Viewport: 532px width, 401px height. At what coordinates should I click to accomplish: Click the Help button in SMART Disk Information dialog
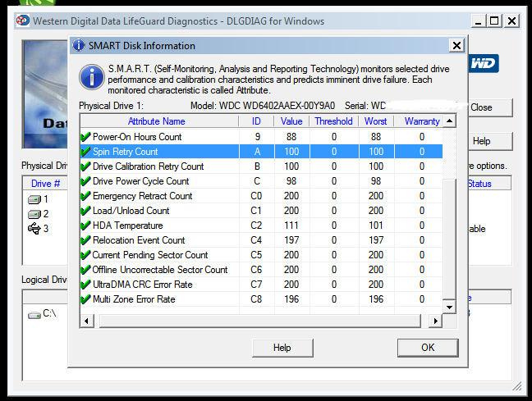(x=282, y=348)
